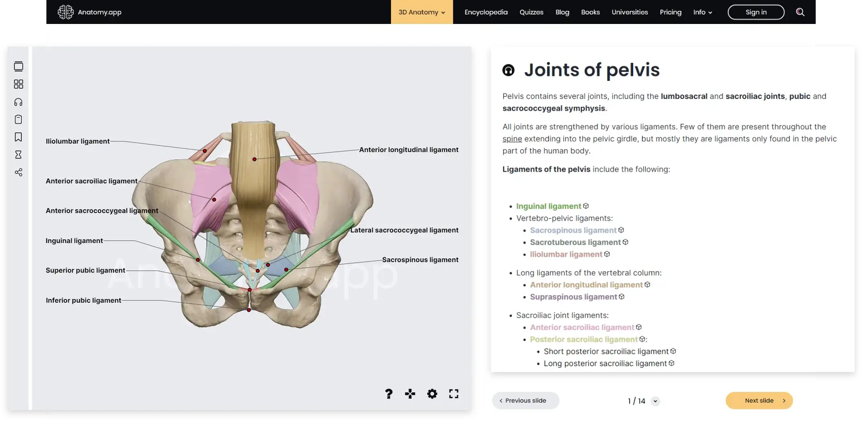This screenshot has height=424, width=868.
Task: Open the slides panel icon in sidebar
Action: (x=19, y=66)
